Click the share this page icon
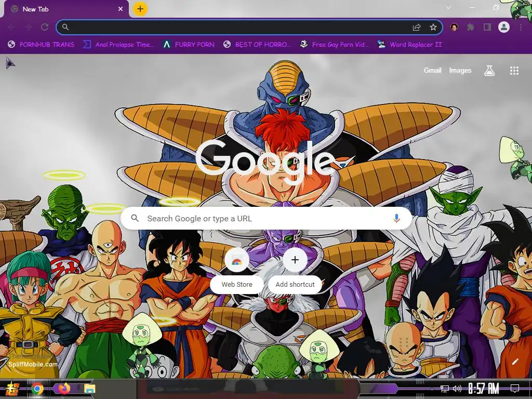This screenshot has height=399, width=532. point(417,27)
